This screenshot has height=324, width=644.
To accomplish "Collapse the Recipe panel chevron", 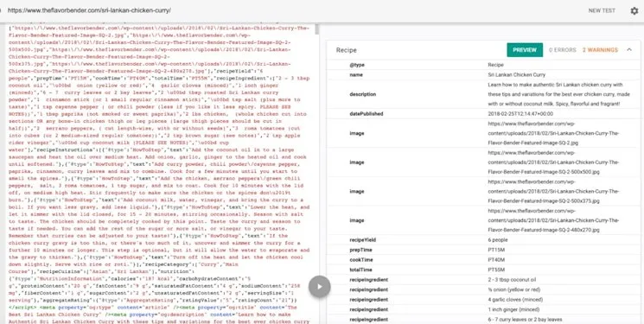I will click(629, 50).
